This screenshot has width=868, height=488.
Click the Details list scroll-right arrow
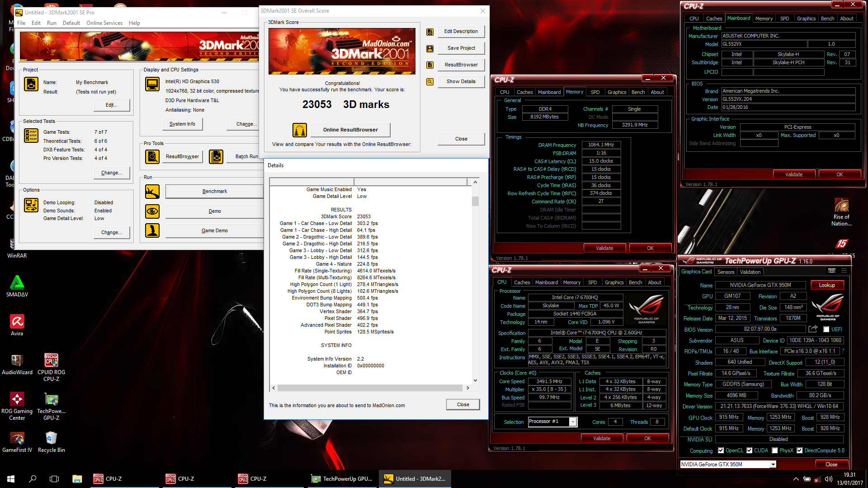click(467, 388)
